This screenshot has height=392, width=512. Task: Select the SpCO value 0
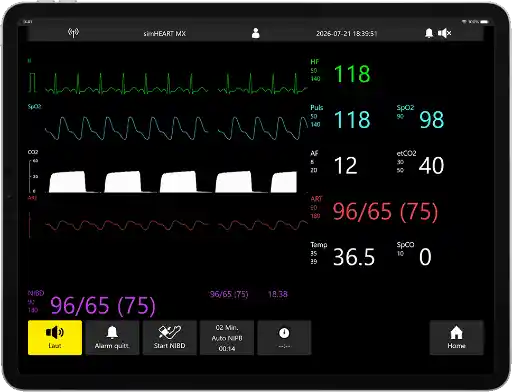(425, 257)
